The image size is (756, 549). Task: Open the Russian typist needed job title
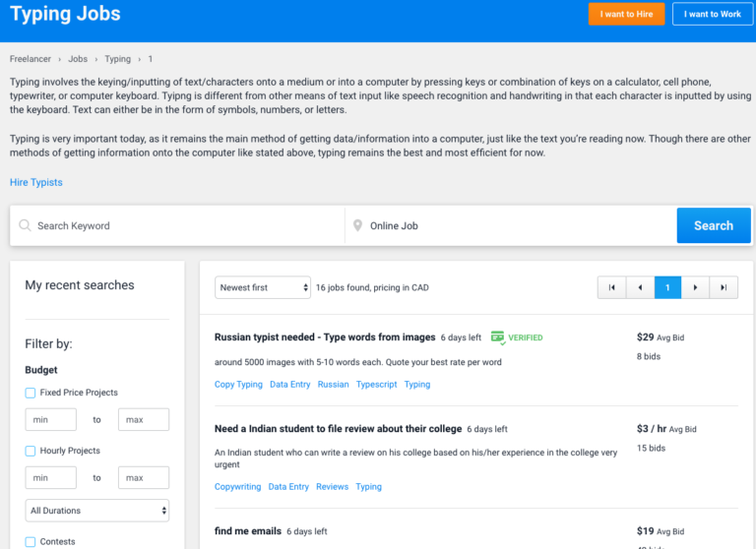point(325,337)
